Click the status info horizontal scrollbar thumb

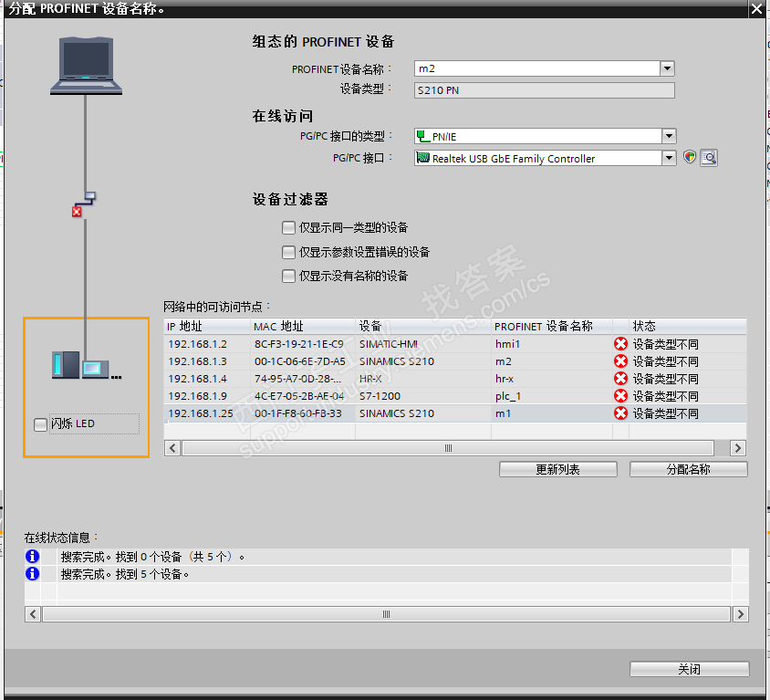coord(387,614)
